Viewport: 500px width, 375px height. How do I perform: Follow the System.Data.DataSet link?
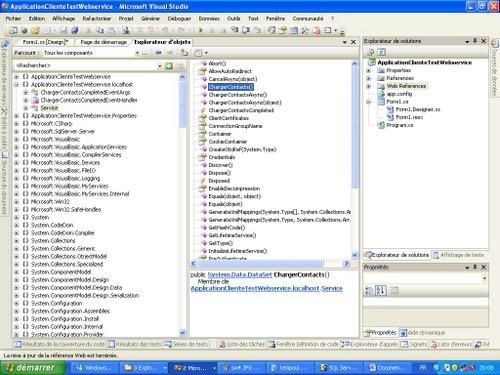point(240,275)
